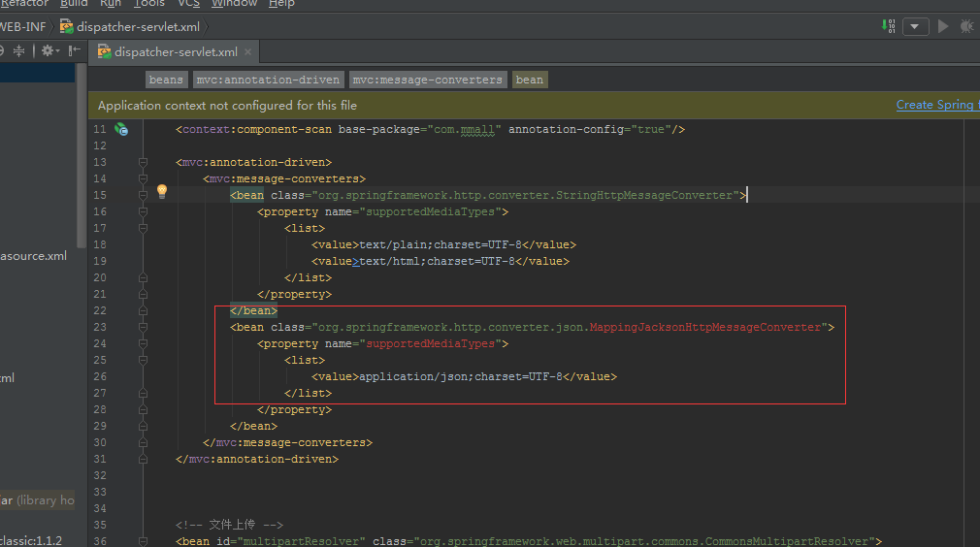Click the fold end marker at line 31
Viewport: 980px width, 547px height.
[x=144, y=459]
